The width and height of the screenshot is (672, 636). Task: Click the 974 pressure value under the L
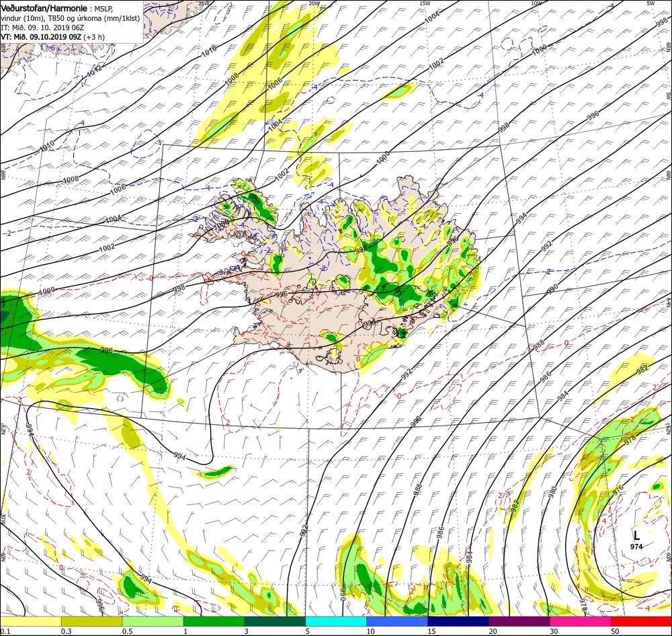(x=636, y=547)
